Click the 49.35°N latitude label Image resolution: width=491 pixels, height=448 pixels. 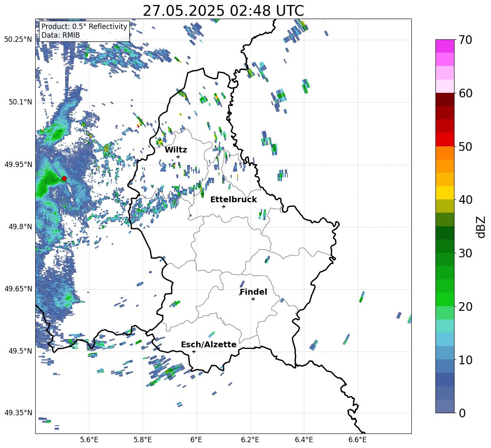18,413
